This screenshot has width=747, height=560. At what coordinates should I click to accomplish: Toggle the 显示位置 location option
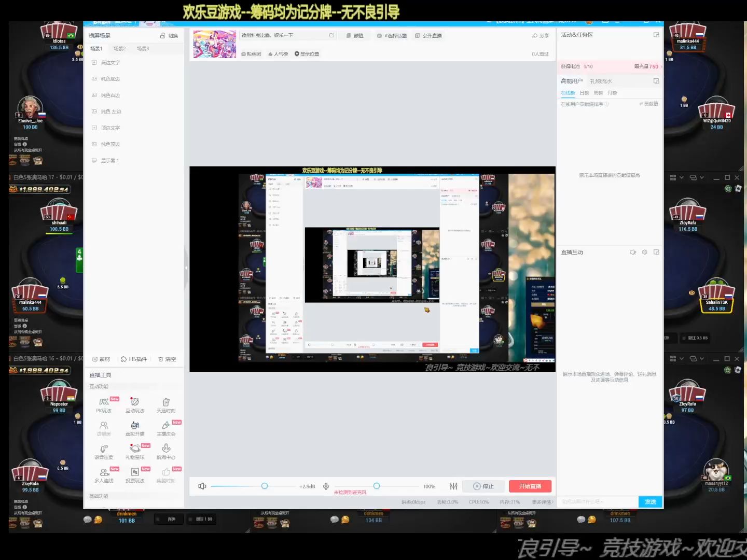(x=307, y=54)
